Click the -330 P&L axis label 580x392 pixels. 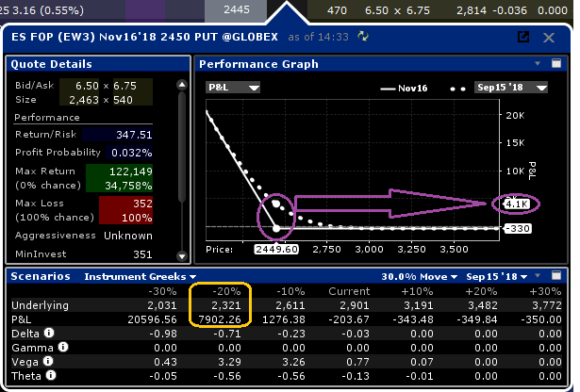(519, 228)
